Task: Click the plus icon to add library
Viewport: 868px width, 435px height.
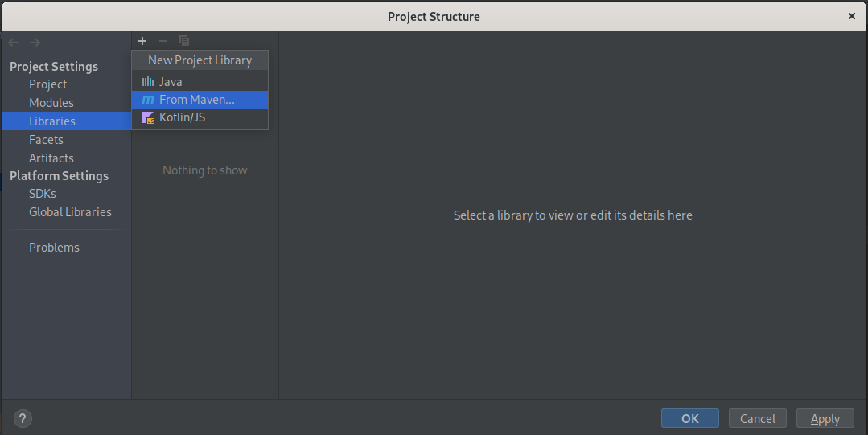Action: click(x=142, y=41)
